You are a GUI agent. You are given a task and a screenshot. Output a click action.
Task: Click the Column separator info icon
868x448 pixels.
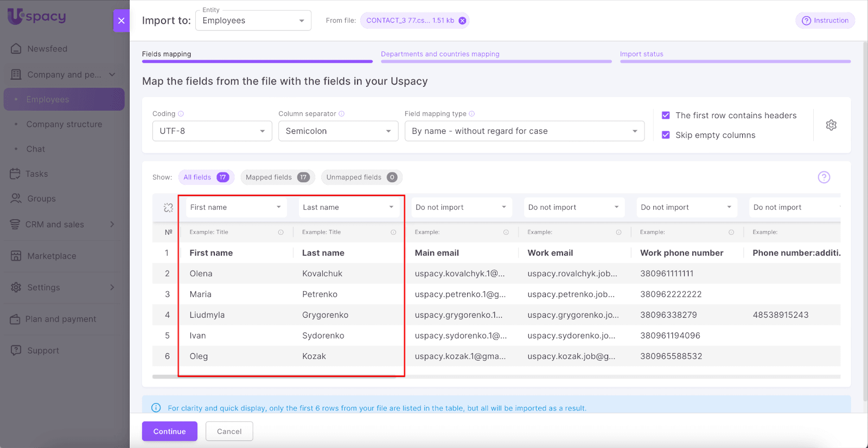point(342,114)
